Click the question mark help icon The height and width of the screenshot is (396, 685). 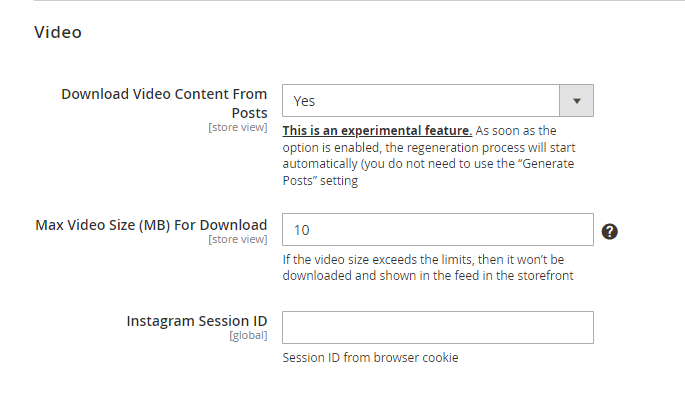[x=609, y=231]
